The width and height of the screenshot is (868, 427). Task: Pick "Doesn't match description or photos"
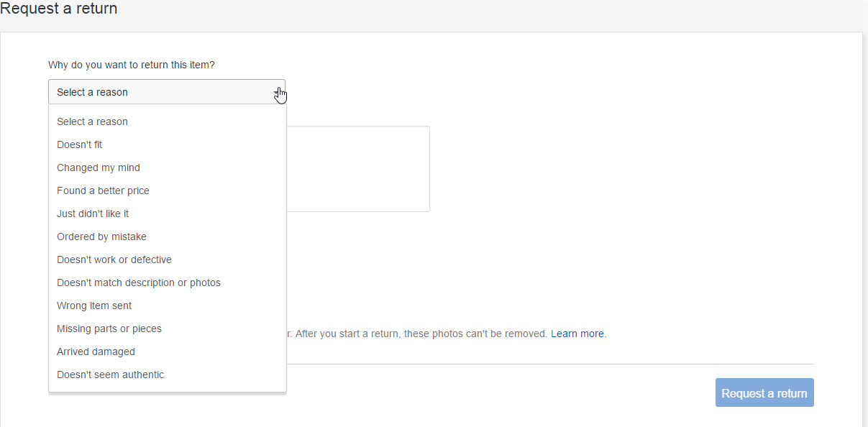[x=139, y=283]
